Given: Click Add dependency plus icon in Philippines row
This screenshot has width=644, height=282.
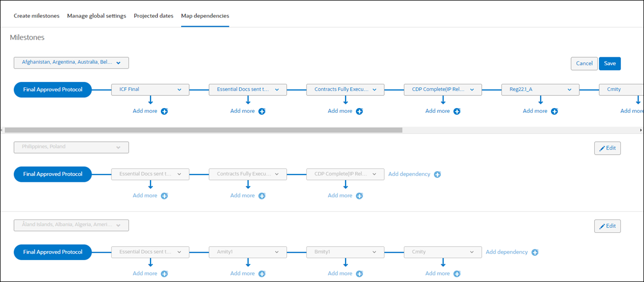Looking at the screenshot, I should (x=437, y=174).
